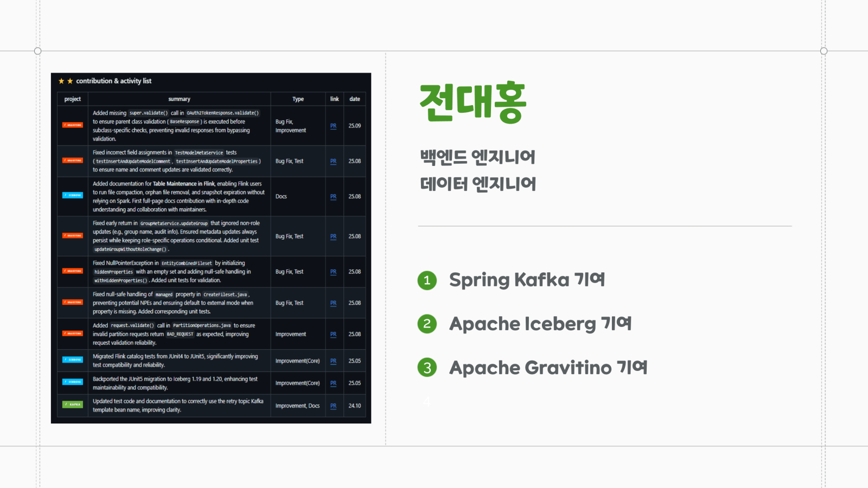Screen dimensions: 868x488
Task: Click the Gravitino badge in the GroupMetaService.updateGroup row
Action: pos(72,236)
